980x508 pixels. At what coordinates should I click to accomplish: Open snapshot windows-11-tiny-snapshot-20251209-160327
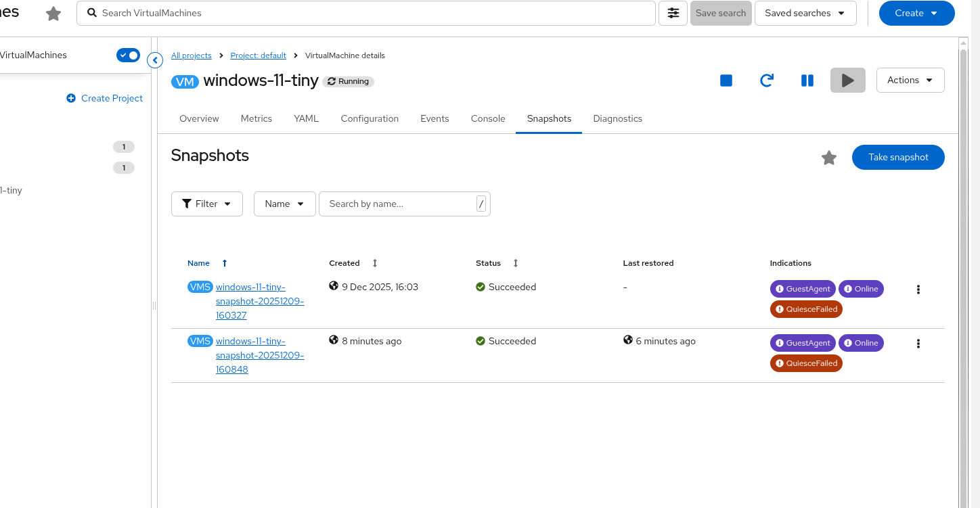(x=260, y=301)
